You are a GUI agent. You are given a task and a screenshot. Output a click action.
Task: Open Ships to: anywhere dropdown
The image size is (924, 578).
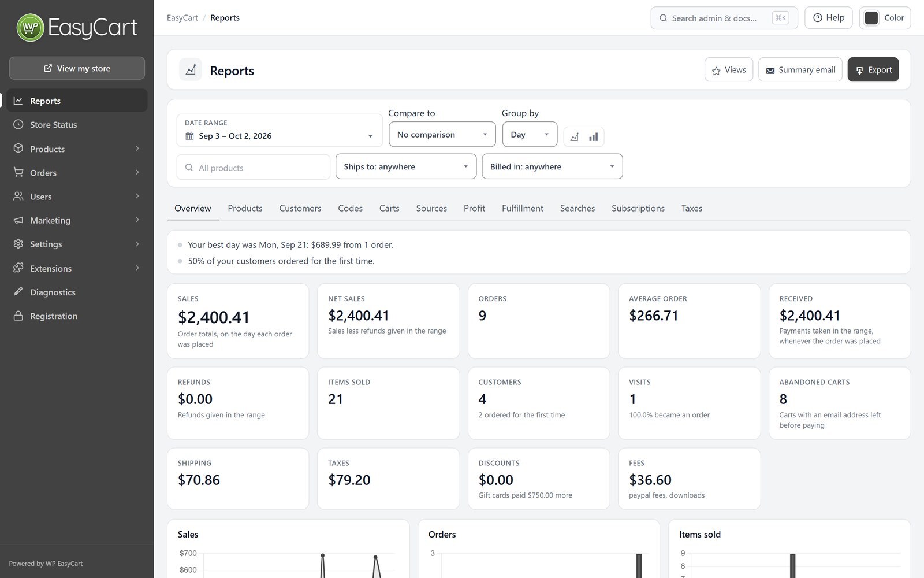point(406,166)
